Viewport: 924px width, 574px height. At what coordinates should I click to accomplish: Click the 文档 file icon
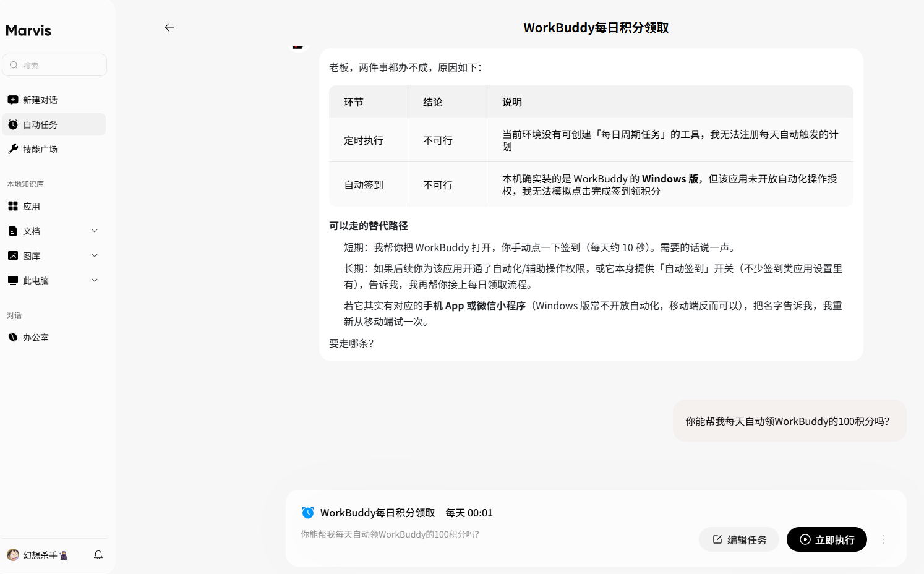click(x=13, y=231)
